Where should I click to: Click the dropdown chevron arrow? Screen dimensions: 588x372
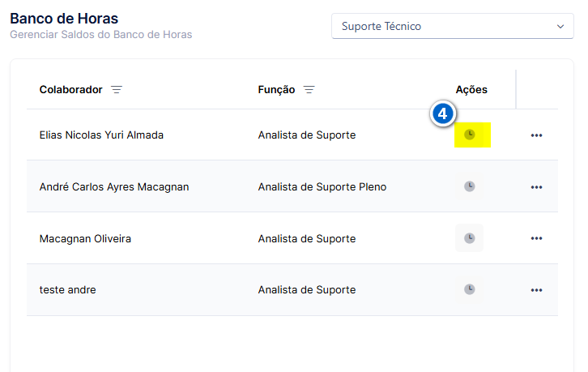tap(560, 26)
